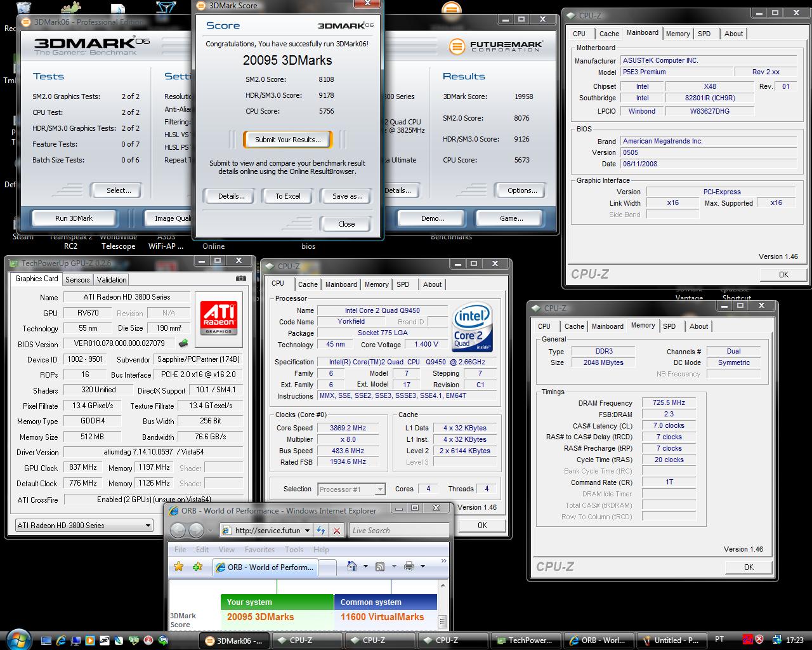The image size is (812, 650).
Task: Open the Home button dropdown arrow in IE
Action: [x=365, y=566]
